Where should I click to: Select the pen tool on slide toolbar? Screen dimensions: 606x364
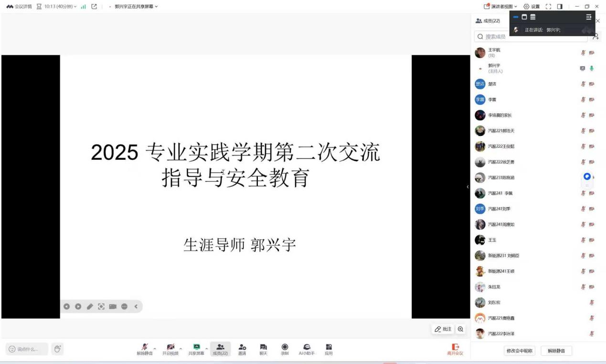tap(89, 306)
